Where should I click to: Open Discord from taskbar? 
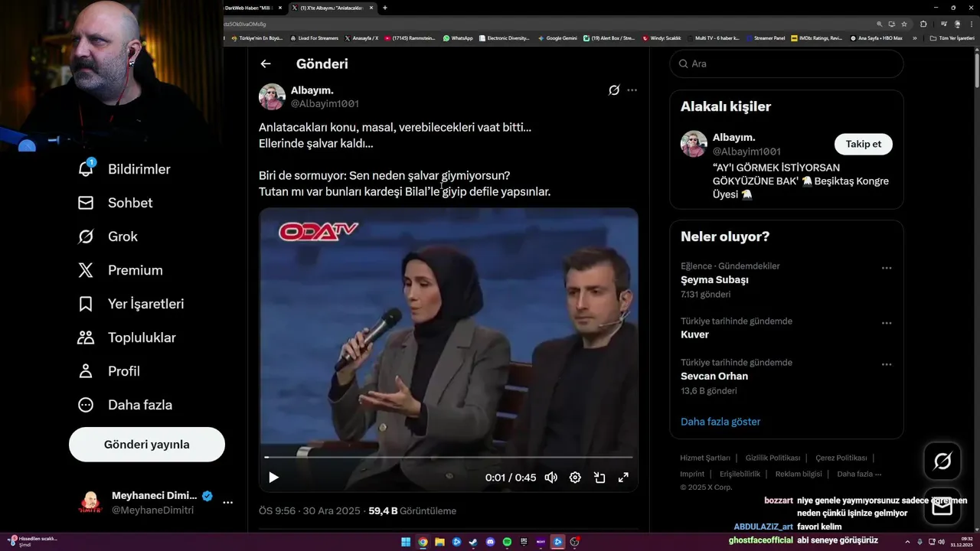pos(491,542)
